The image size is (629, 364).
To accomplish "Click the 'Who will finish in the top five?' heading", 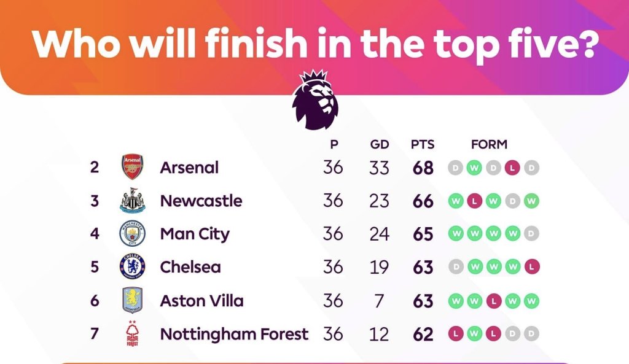I will pyautogui.click(x=315, y=44).
